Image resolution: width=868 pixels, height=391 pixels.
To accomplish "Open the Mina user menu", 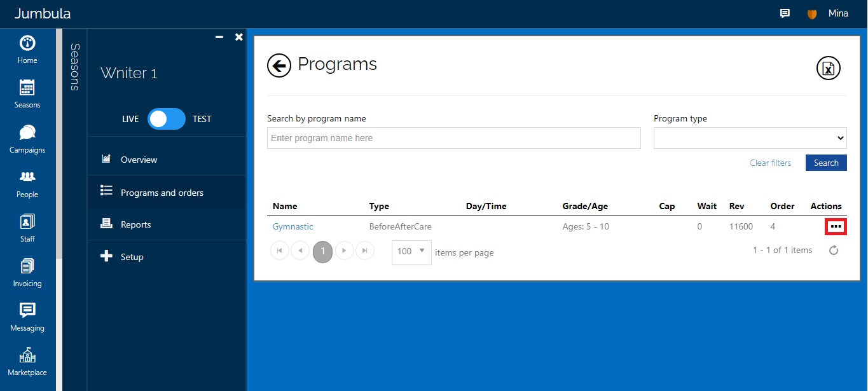I will (x=838, y=13).
